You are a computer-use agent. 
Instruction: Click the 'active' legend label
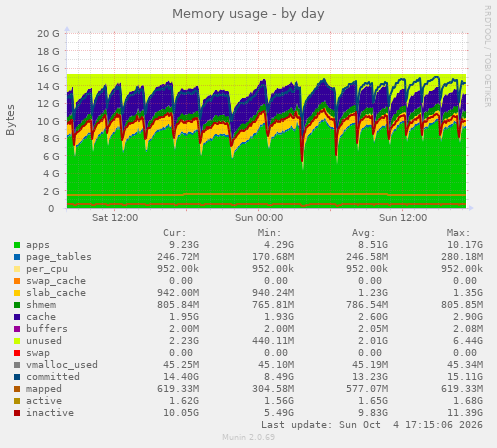(44, 401)
